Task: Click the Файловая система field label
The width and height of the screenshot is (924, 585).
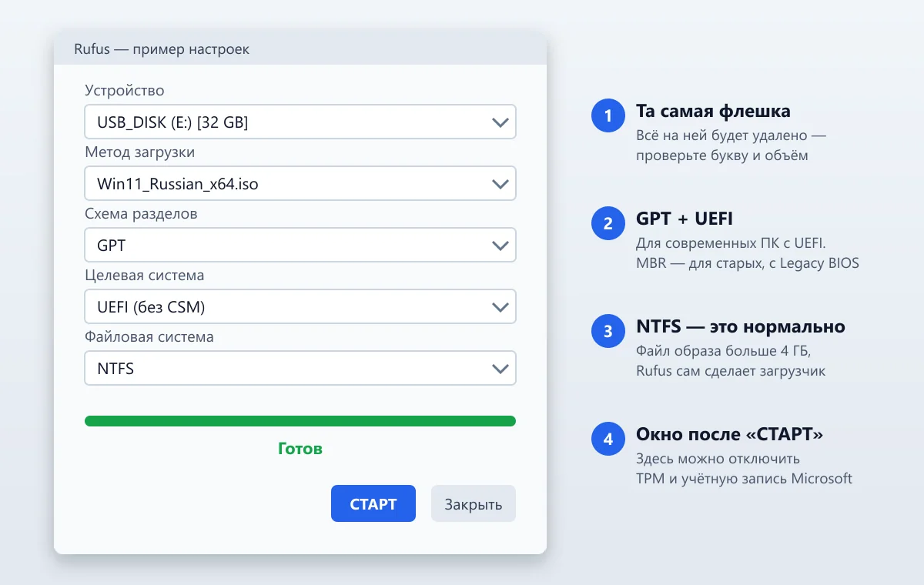Action: click(x=149, y=336)
